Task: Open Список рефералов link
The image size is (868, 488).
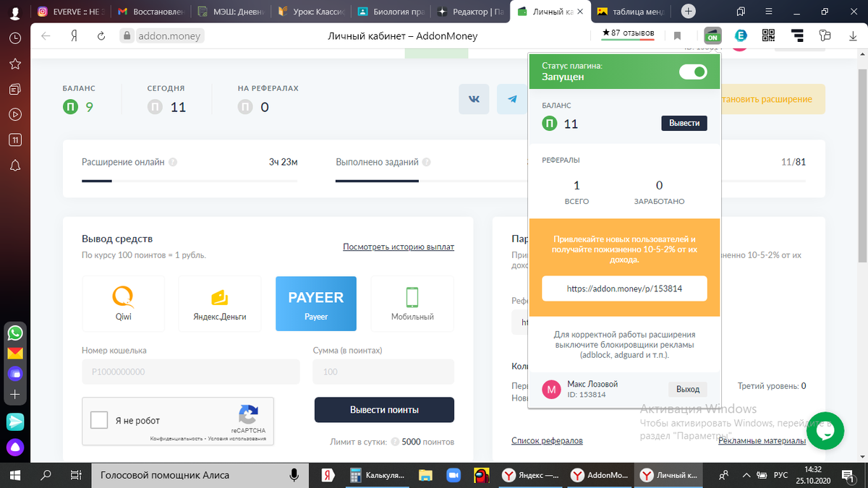Action: [547, 440]
